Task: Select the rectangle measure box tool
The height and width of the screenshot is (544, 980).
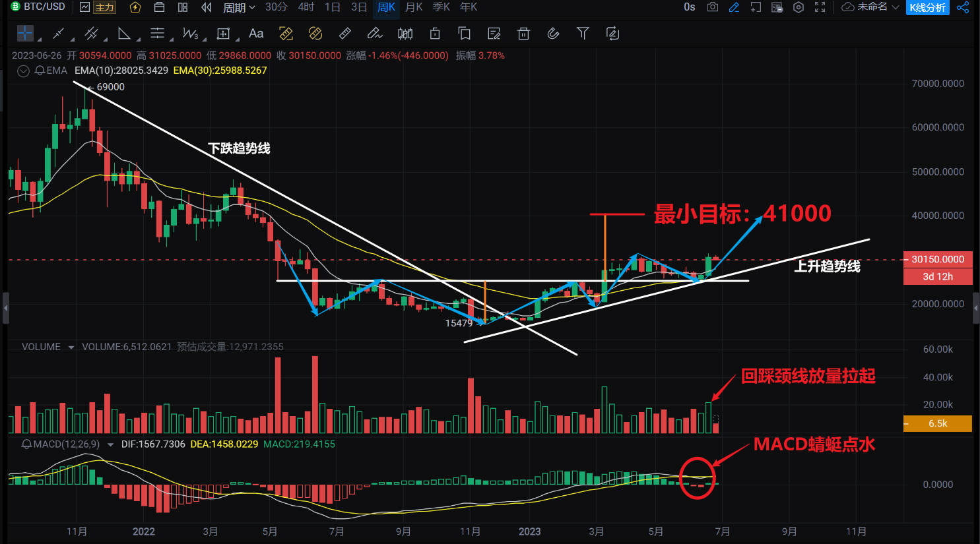Action: point(223,33)
